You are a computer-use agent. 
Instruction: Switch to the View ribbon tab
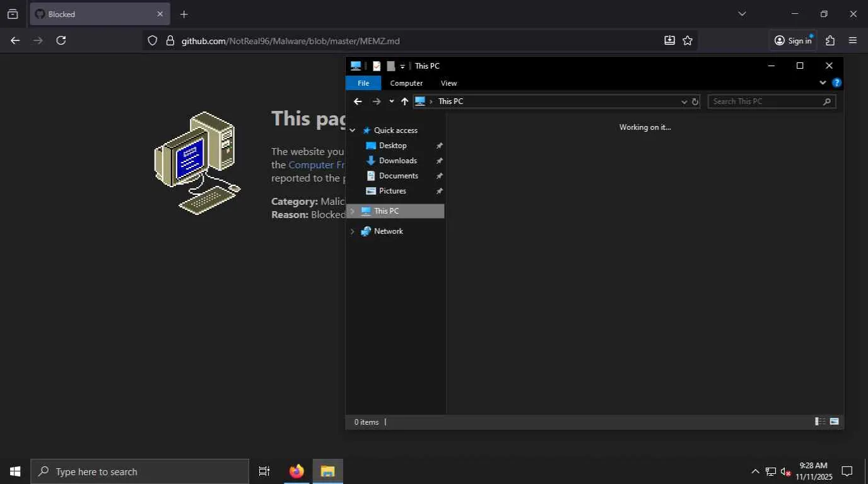449,83
